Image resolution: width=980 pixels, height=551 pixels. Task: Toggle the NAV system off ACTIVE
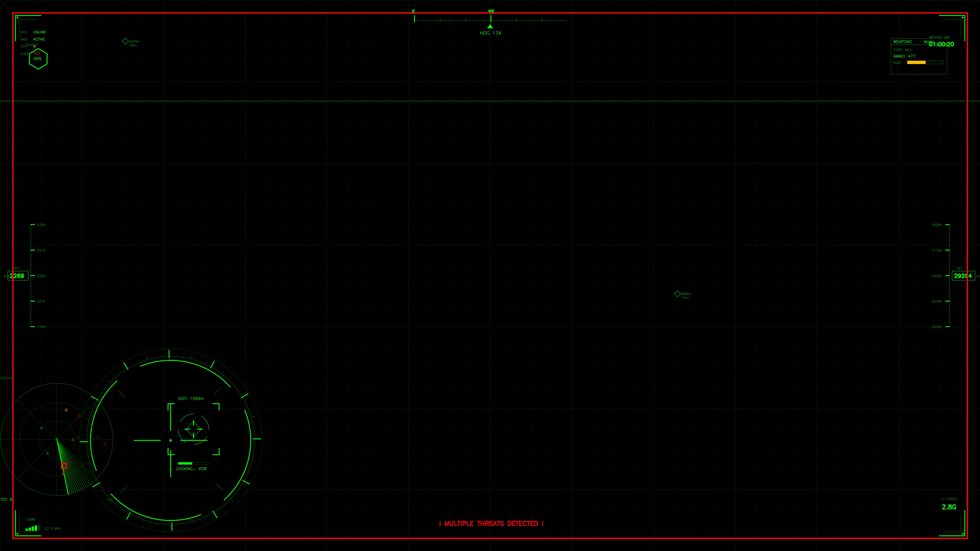(x=39, y=39)
